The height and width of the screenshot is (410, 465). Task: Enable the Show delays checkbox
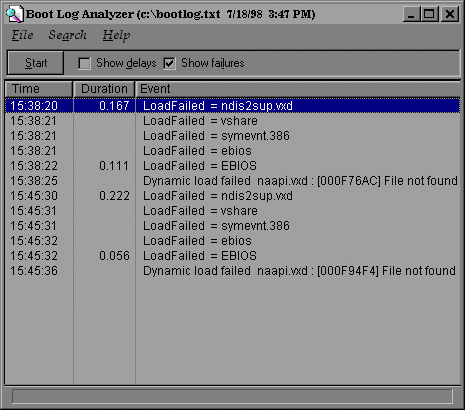(x=84, y=63)
